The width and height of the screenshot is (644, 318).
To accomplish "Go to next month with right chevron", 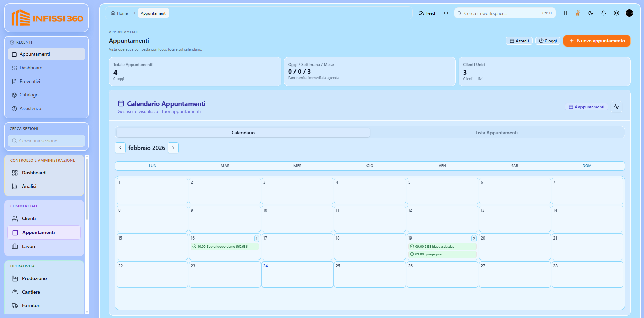I will 173,148.
